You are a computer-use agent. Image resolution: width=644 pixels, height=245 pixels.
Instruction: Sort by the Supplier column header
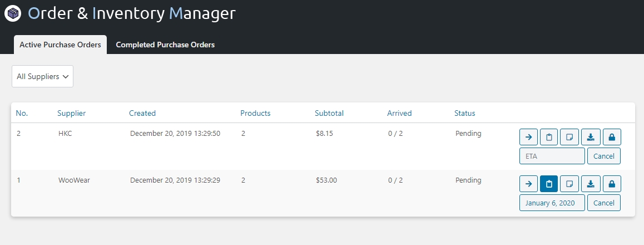tap(72, 113)
